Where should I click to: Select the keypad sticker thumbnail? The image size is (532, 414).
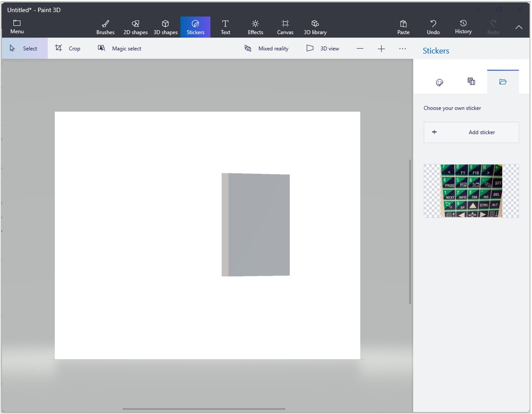pos(471,190)
